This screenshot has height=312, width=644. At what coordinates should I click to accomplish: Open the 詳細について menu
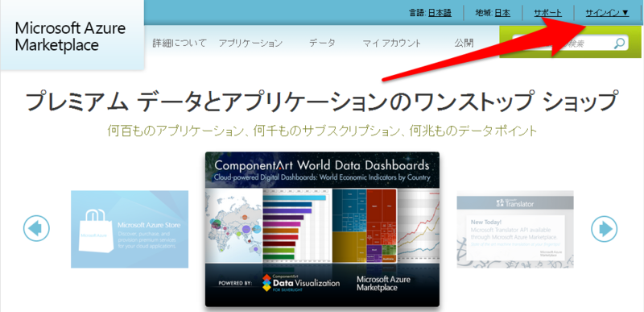tap(179, 43)
